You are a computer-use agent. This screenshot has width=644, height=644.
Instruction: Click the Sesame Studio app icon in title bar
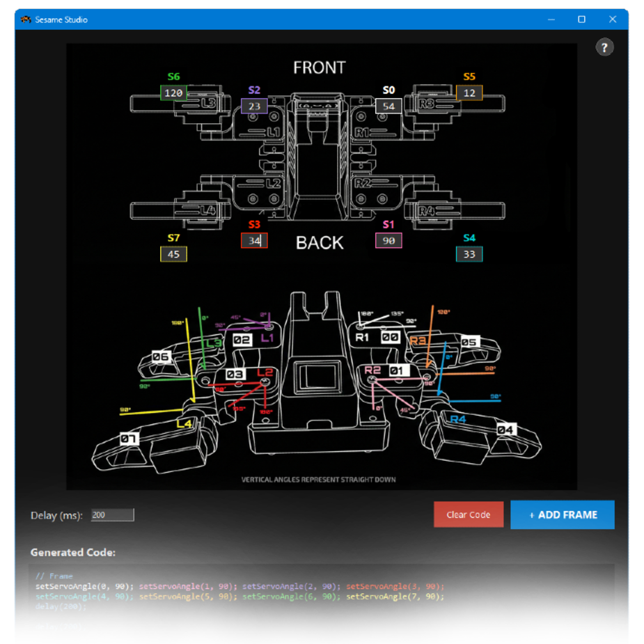[26, 19]
